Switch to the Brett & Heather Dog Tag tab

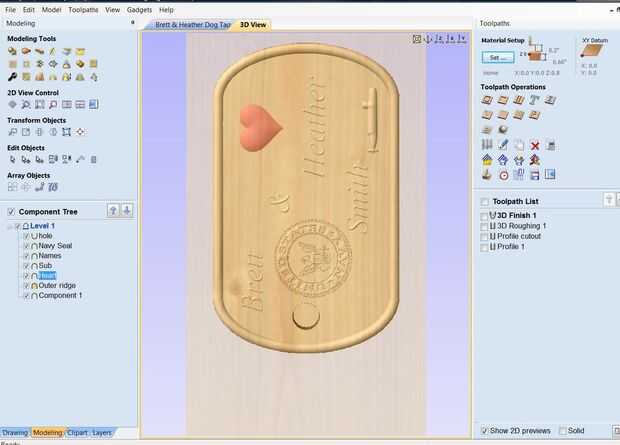point(193,25)
